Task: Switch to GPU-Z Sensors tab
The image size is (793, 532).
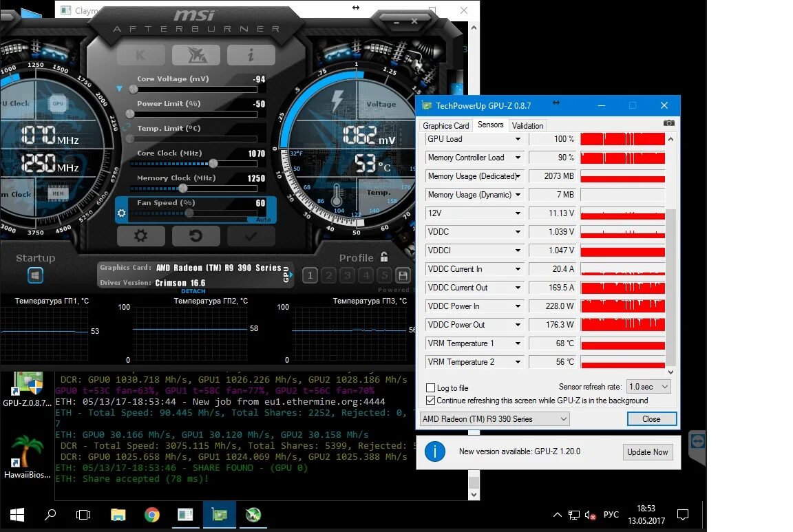Action: pyautogui.click(x=490, y=125)
